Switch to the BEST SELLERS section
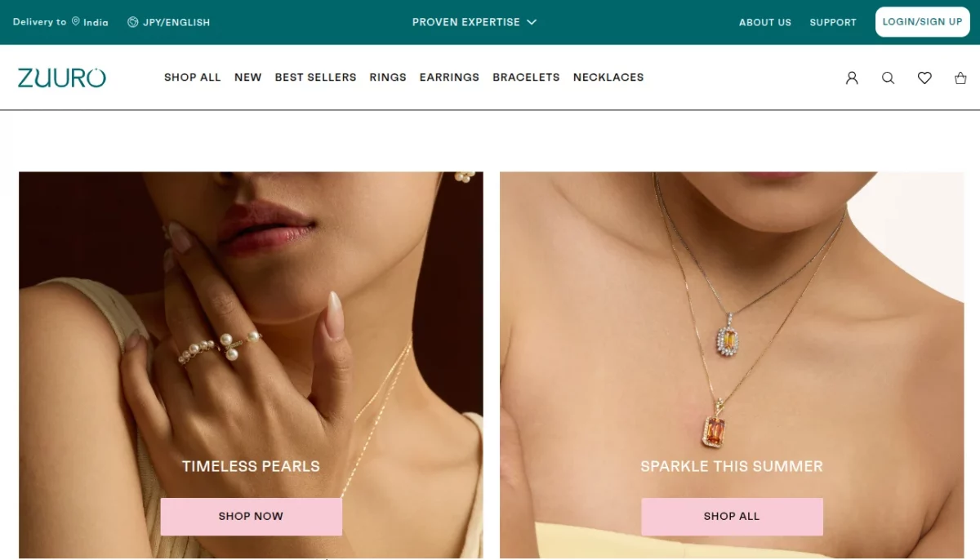 coord(315,78)
